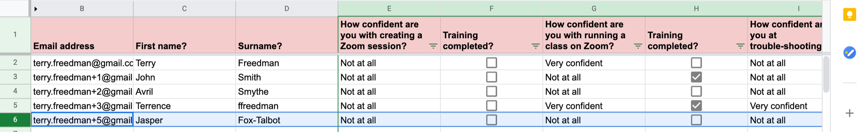Screen dimensions: 868x132
Task: Open Google Keep from side panel
Action: click(850, 15)
